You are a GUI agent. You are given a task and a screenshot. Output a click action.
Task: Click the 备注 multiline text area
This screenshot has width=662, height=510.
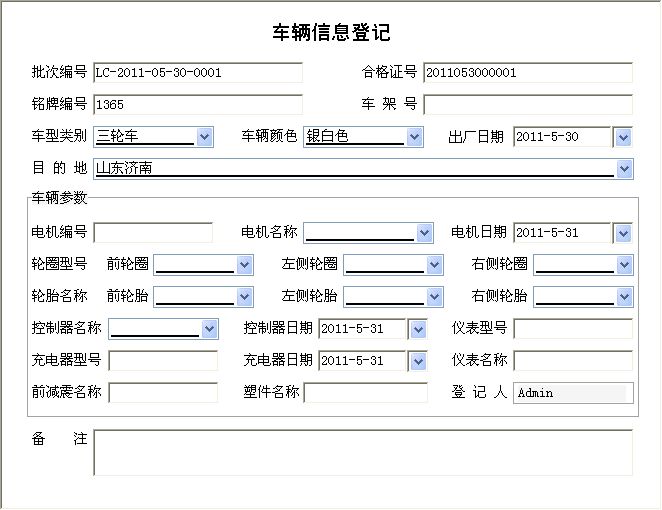coord(363,453)
